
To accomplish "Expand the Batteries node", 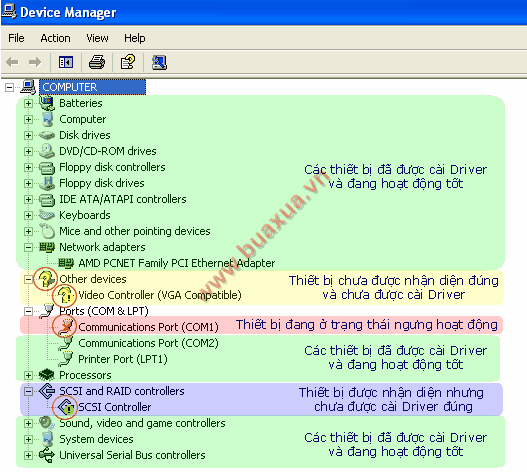I will (x=29, y=103).
